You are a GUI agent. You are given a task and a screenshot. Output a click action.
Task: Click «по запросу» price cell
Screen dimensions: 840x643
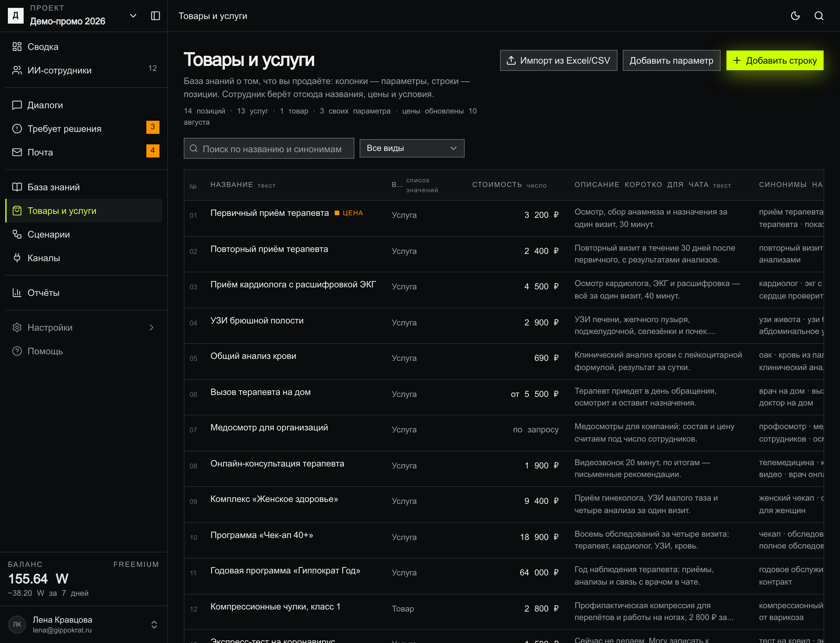tap(535, 429)
